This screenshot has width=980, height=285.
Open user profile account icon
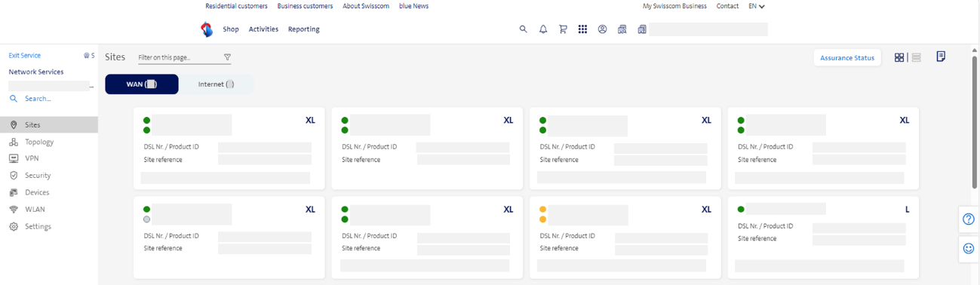[x=602, y=29]
